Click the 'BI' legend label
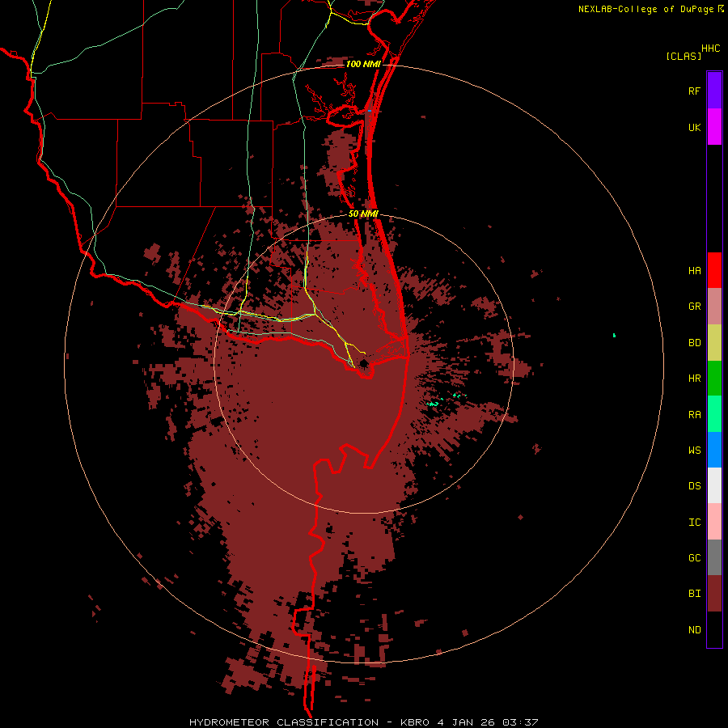Image resolution: width=728 pixels, height=728 pixels. 694,594
